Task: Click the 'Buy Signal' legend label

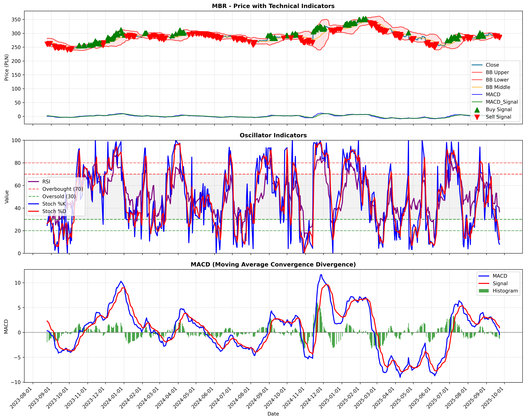Action: (499, 110)
